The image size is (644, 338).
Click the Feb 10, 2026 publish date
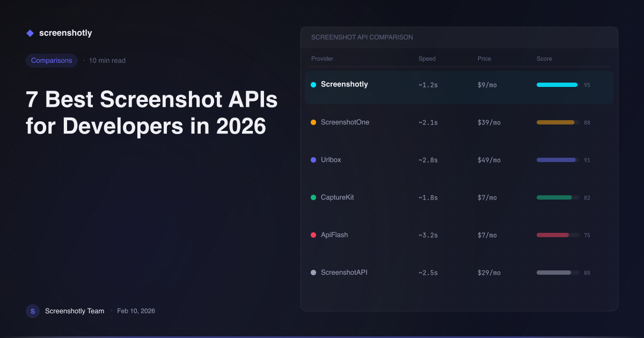pyautogui.click(x=136, y=311)
